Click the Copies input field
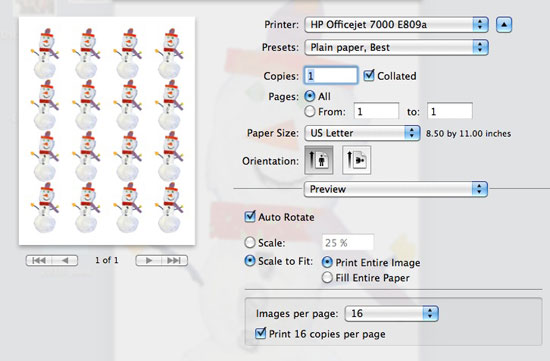The image size is (550, 361). click(331, 75)
